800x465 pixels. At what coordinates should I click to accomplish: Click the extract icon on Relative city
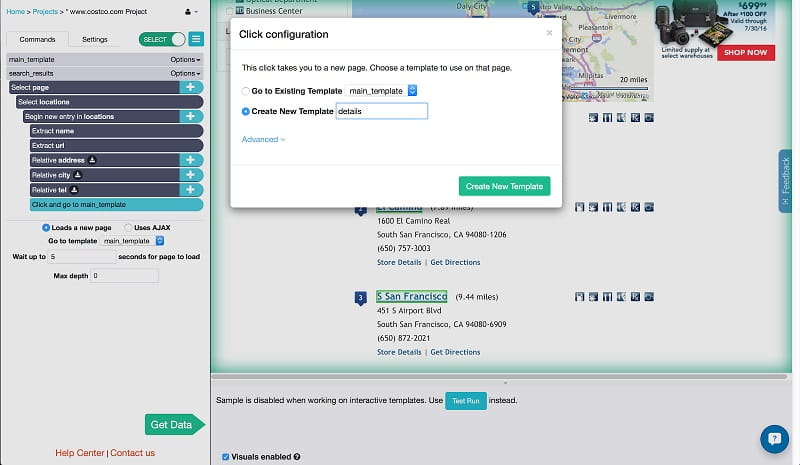[x=78, y=175]
